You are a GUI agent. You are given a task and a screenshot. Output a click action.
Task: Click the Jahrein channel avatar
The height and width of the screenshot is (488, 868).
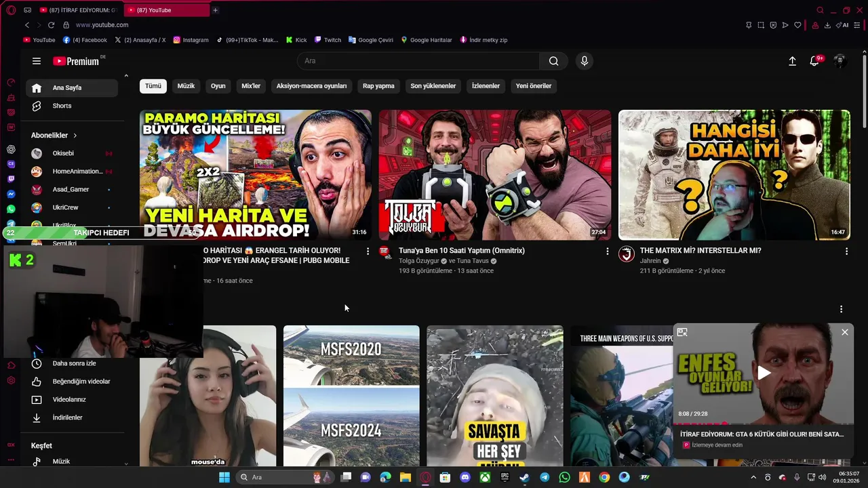click(627, 254)
